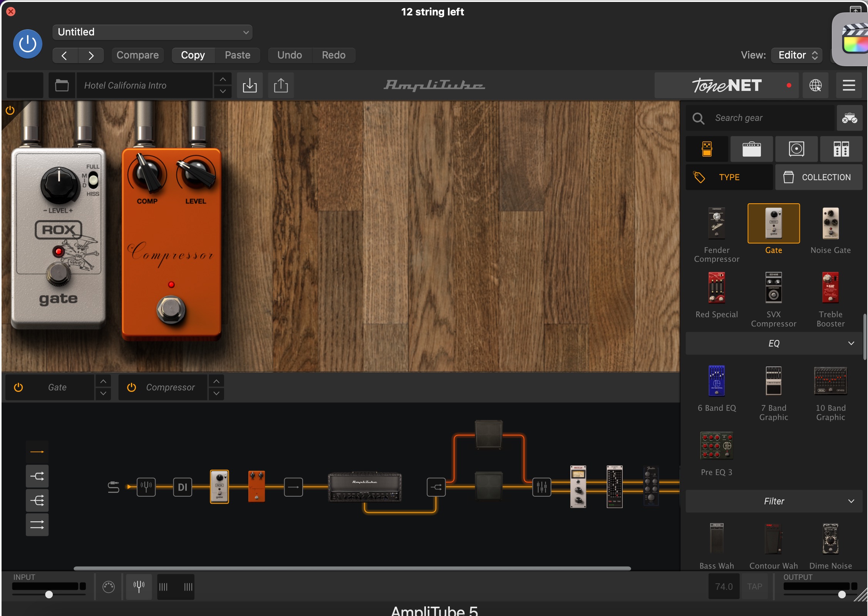
Task: Click the Gate slot down arrow
Action: pyautogui.click(x=103, y=393)
